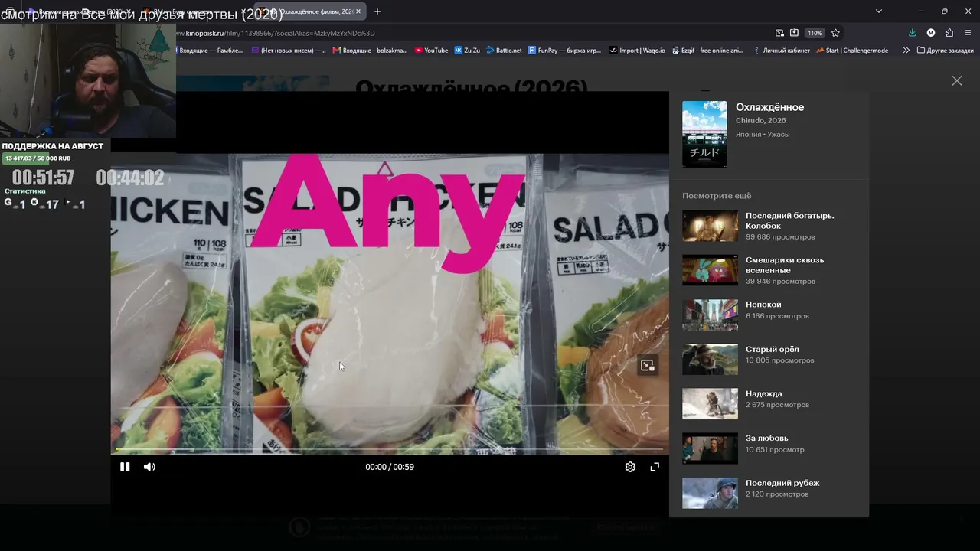Open the Нет новых писем bookmark
The width and height of the screenshot is (980, 551).
tap(288, 51)
